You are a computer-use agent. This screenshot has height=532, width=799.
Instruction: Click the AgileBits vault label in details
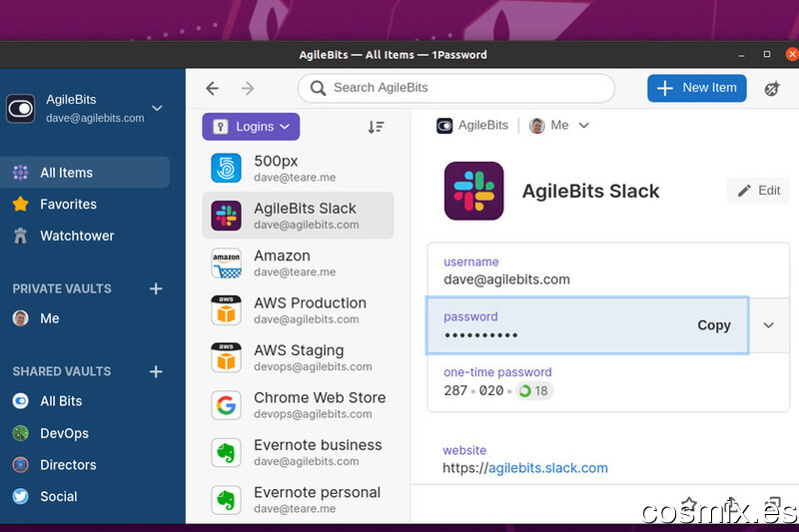point(472,125)
